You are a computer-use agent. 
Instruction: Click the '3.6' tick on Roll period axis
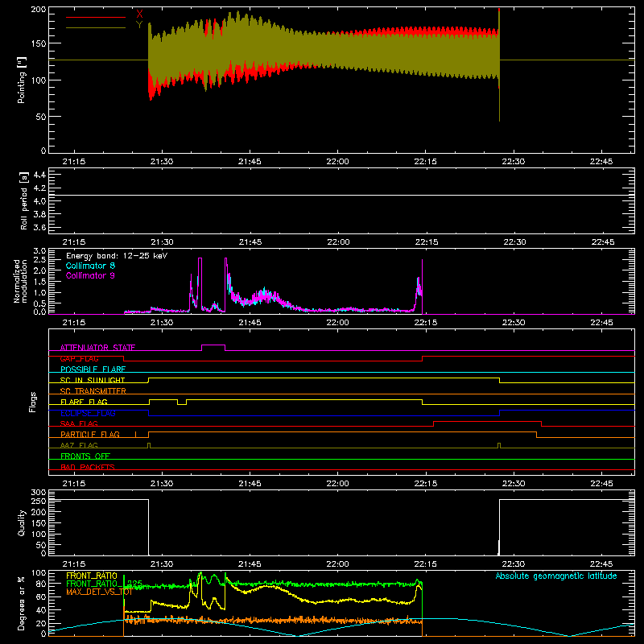pyautogui.click(x=39, y=227)
